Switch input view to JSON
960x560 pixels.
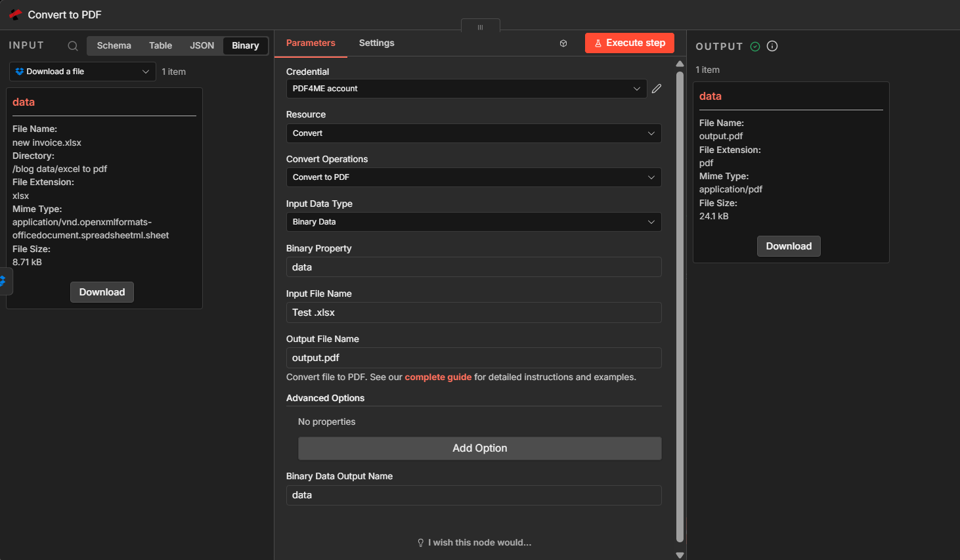click(202, 45)
